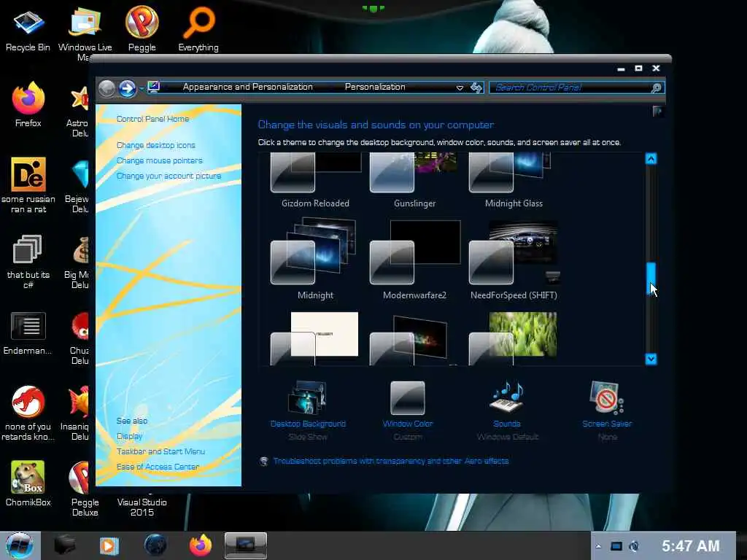
Task: Open the media player taskbar icon
Action: click(109, 545)
